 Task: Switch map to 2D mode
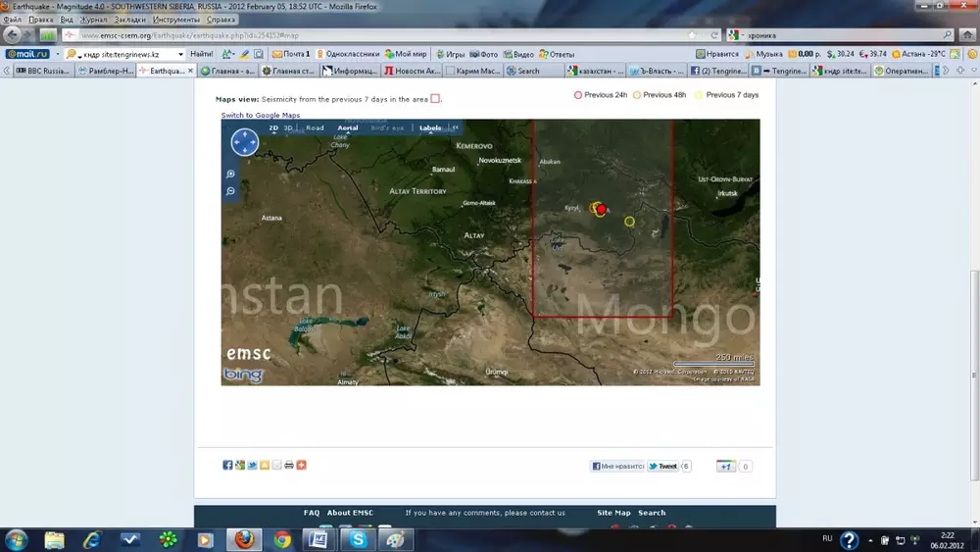pyautogui.click(x=274, y=127)
